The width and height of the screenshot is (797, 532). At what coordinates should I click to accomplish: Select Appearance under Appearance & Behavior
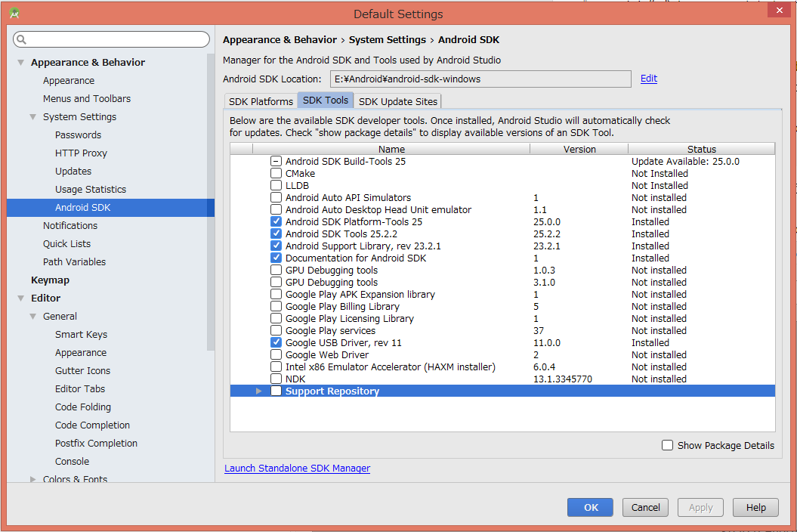coord(69,80)
